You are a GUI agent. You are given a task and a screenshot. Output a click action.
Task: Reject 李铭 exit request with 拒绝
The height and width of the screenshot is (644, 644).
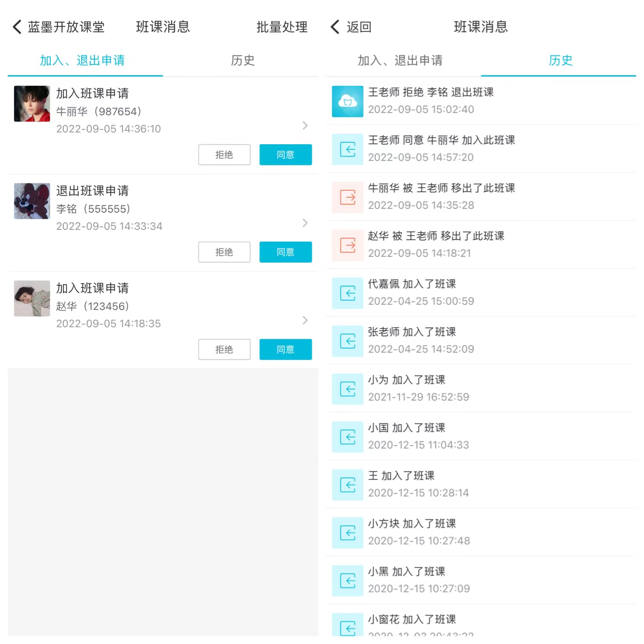pyautogui.click(x=224, y=252)
